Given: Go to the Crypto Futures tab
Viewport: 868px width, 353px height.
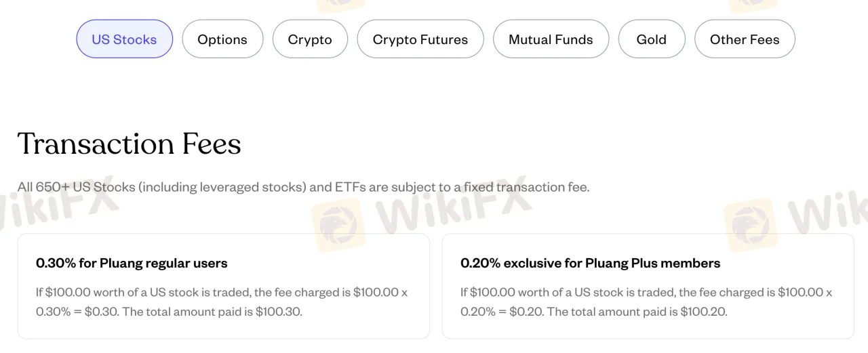Looking at the screenshot, I should click(420, 39).
